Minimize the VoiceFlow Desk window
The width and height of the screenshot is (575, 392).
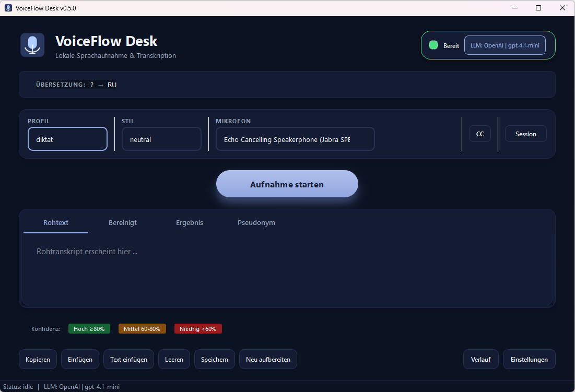[x=515, y=8]
